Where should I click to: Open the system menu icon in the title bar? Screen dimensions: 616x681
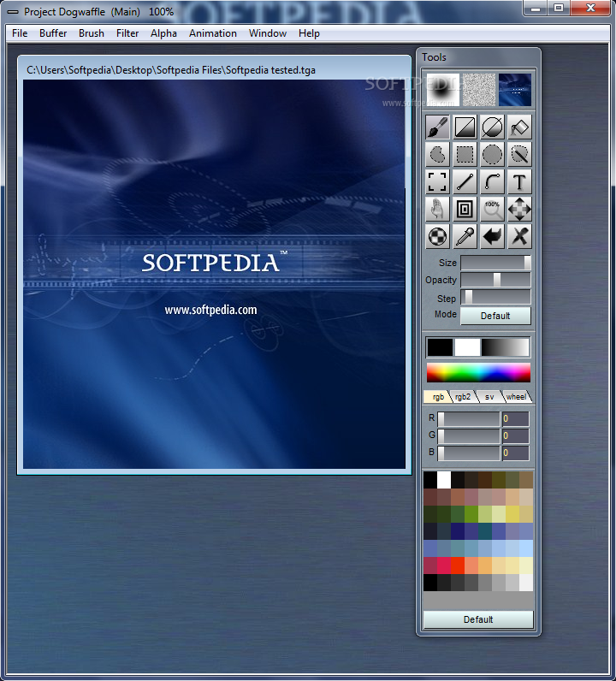coord(13,12)
